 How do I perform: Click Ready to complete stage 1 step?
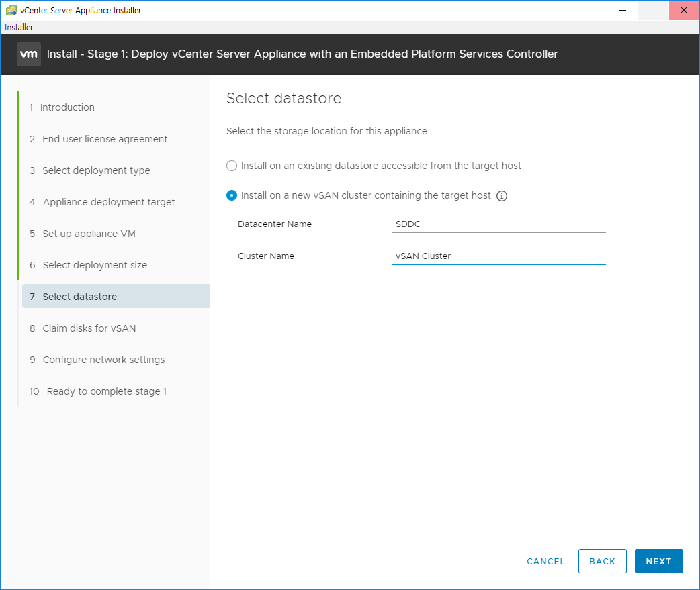point(98,391)
